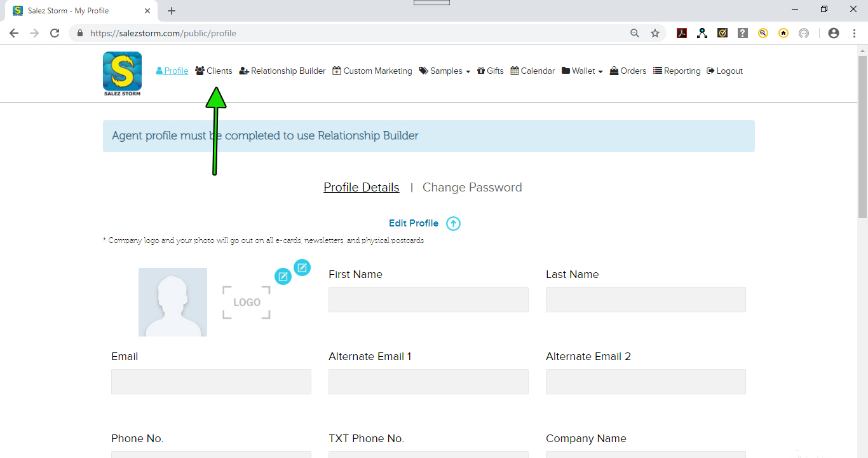Click the Edit Profile up-arrow icon
868x458 pixels.
pos(453,223)
